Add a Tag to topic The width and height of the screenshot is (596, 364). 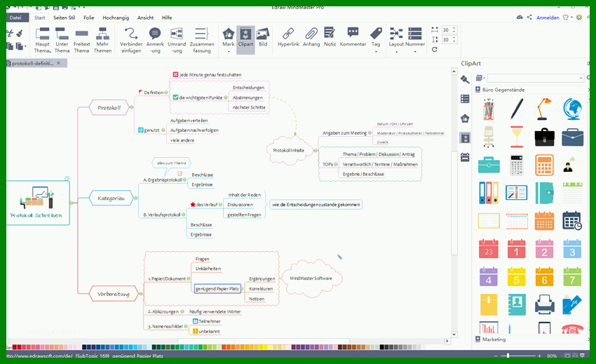(376, 39)
